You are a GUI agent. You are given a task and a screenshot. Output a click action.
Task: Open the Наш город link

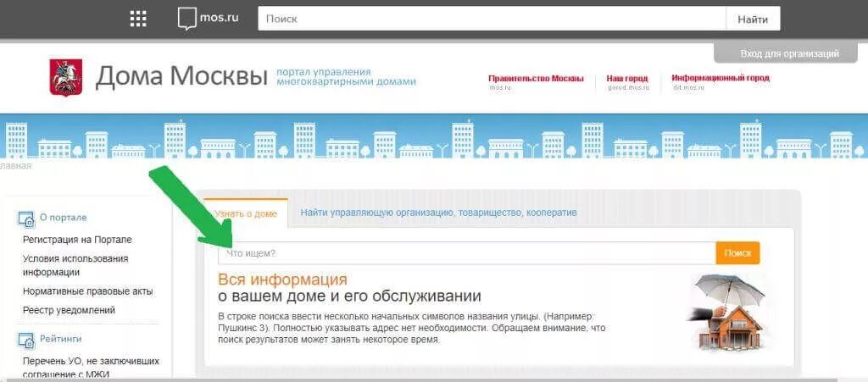[x=627, y=79]
